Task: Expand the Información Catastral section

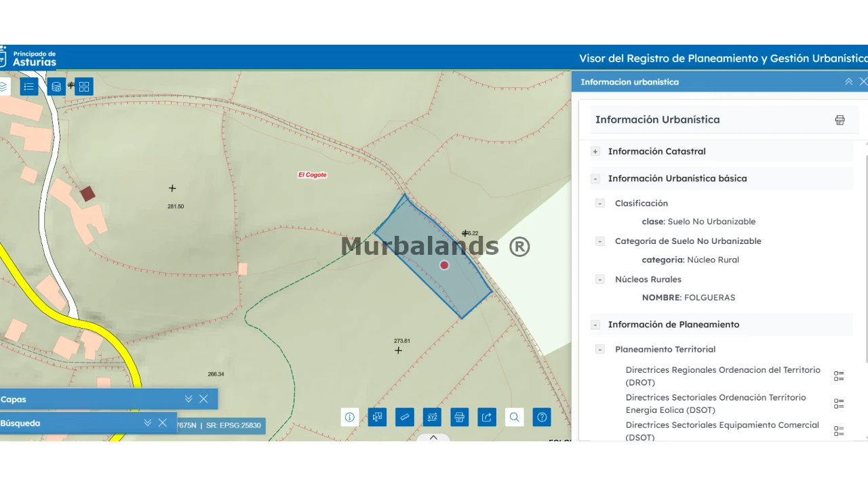Action: [x=595, y=152]
